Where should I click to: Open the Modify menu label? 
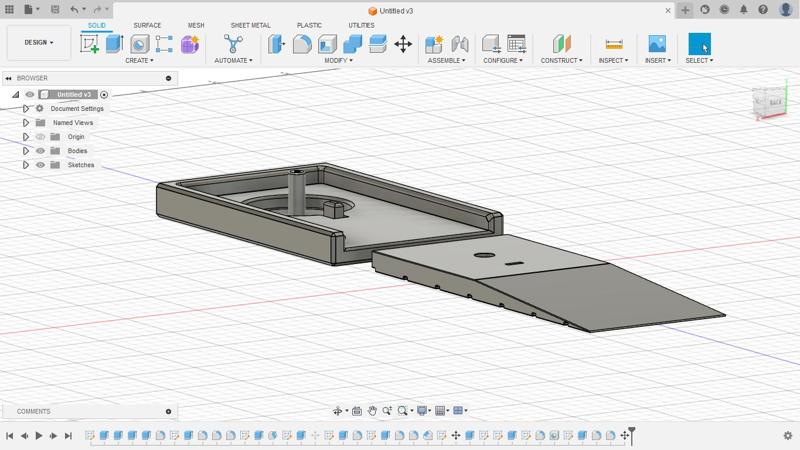click(x=338, y=61)
